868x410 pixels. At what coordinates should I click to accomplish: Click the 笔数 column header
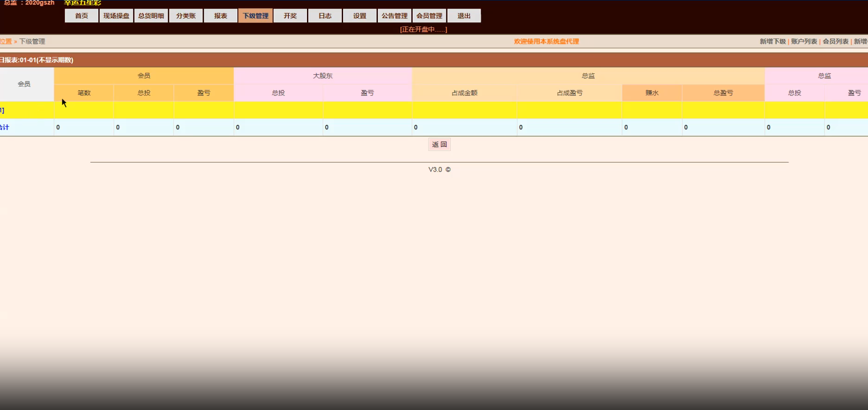click(x=84, y=93)
